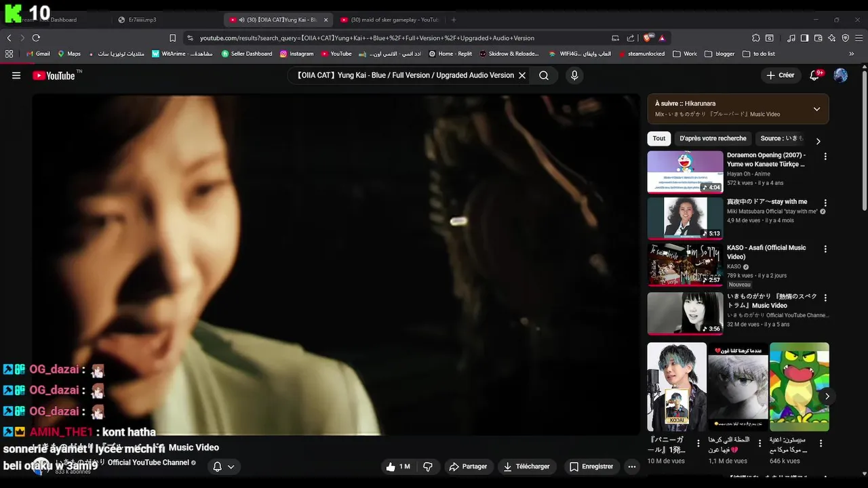The image size is (868, 488).
Task: Click install app icon in address bar
Action: click(615, 38)
